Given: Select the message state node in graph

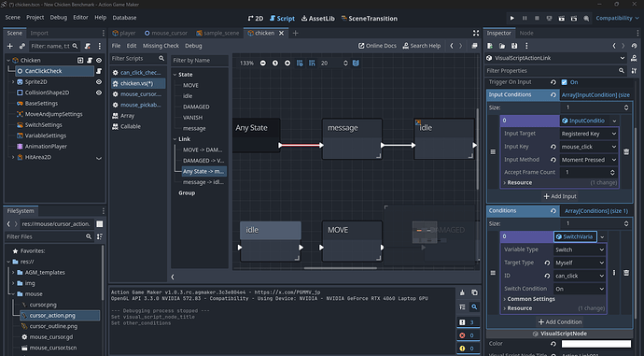Looking at the screenshot, I should click(352, 139).
